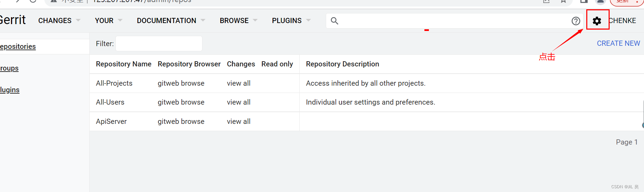The width and height of the screenshot is (644, 192).
Task: Open the All-Users repository
Action: point(110,102)
